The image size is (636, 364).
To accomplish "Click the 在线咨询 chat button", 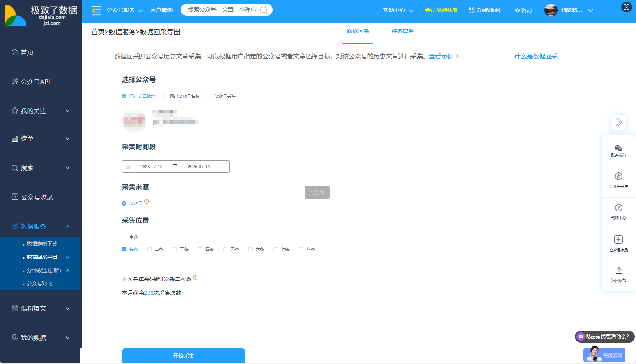I will pos(604,355).
